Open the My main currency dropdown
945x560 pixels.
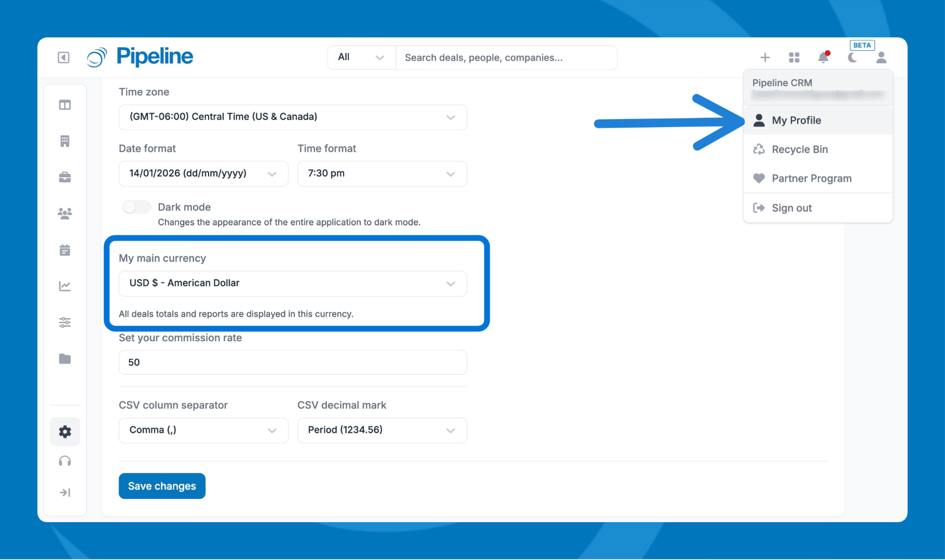click(293, 284)
